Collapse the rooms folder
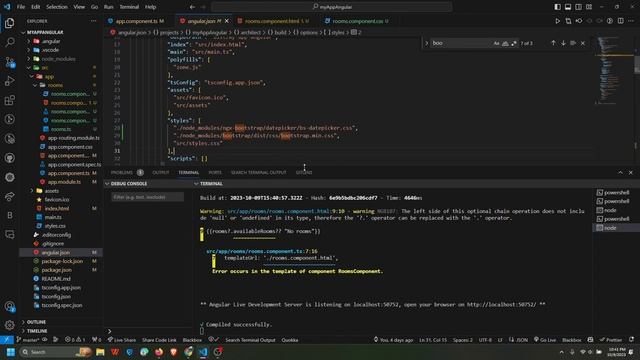 click(35, 85)
